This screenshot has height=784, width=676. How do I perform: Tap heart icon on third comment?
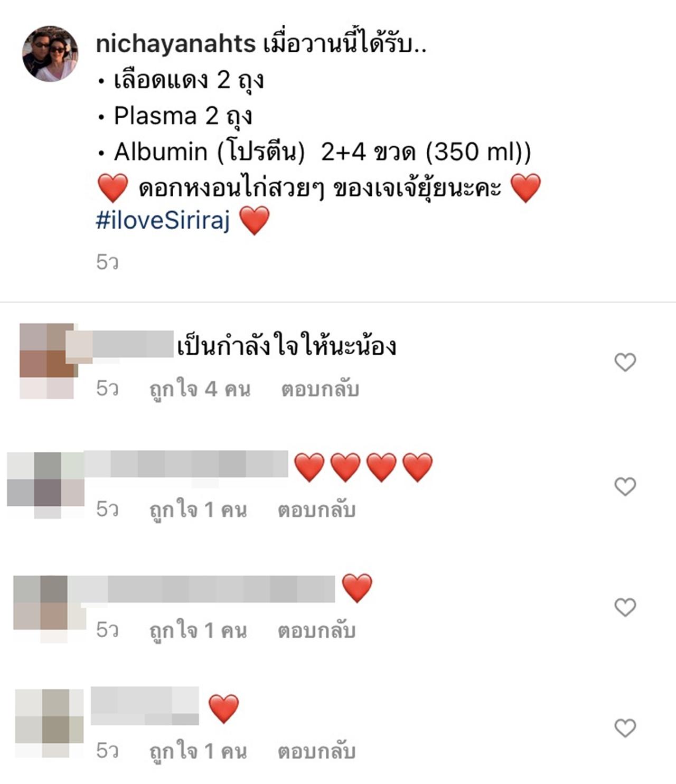coord(625,607)
